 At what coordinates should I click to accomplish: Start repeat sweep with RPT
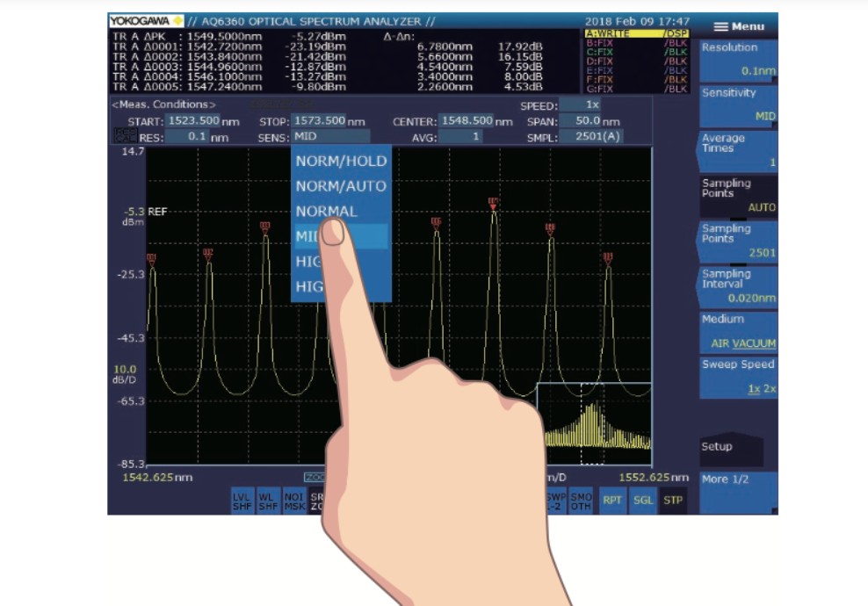(x=611, y=501)
